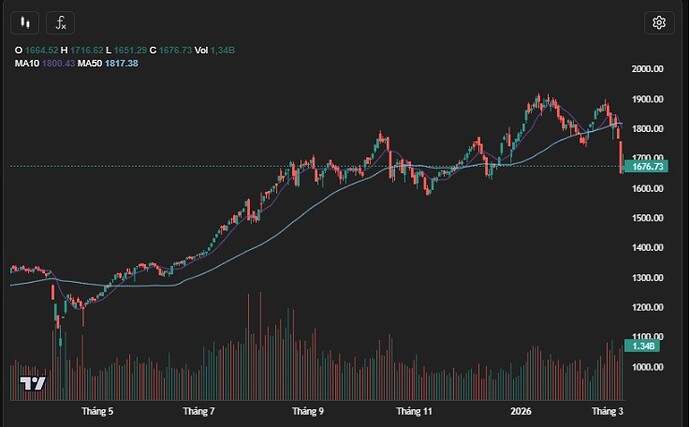Click the Close value 1676.73 in header
690x427 pixels.
(x=175, y=50)
